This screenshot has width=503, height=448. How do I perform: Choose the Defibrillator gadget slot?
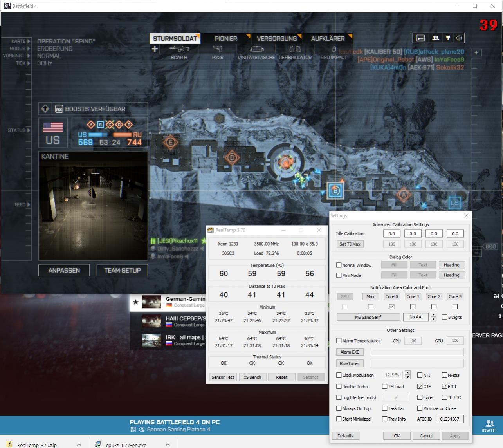(x=295, y=49)
